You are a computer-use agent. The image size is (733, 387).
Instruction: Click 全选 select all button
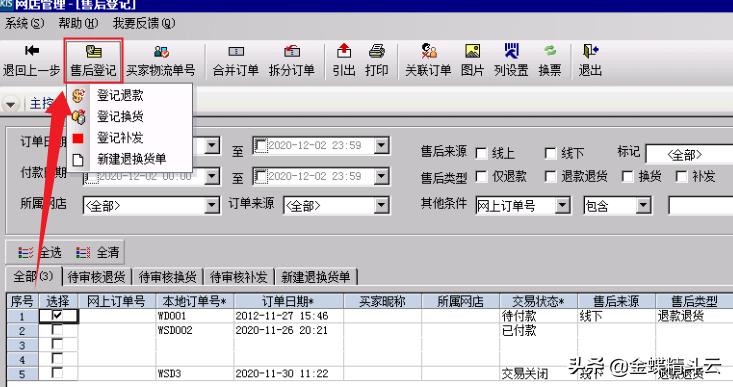(40, 253)
